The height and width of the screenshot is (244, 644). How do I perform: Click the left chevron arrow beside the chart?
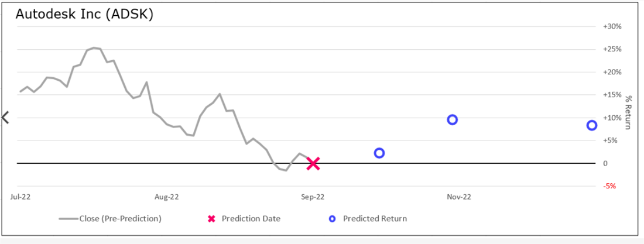coord(6,118)
